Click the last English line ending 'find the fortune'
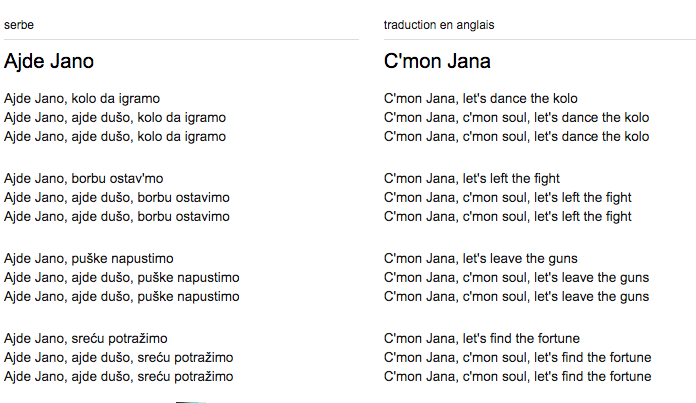Image resolution: width=696 pixels, height=403 pixels. [x=518, y=376]
